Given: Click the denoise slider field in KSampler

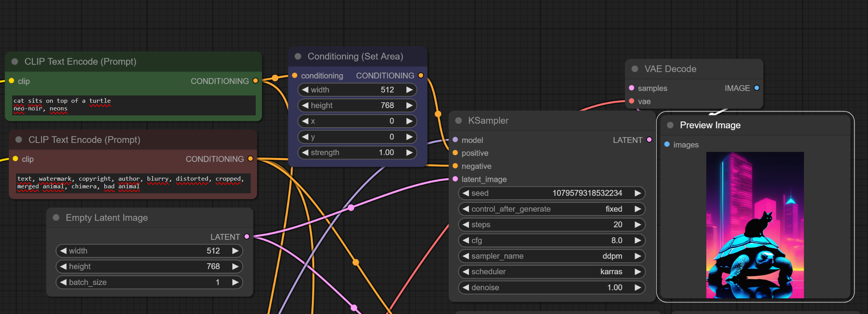Looking at the screenshot, I should pos(551,287).
